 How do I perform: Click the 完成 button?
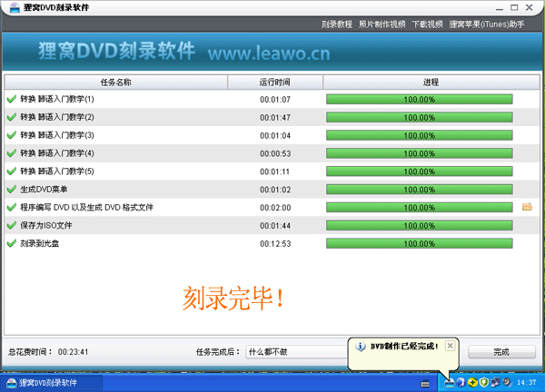(501, 352)
